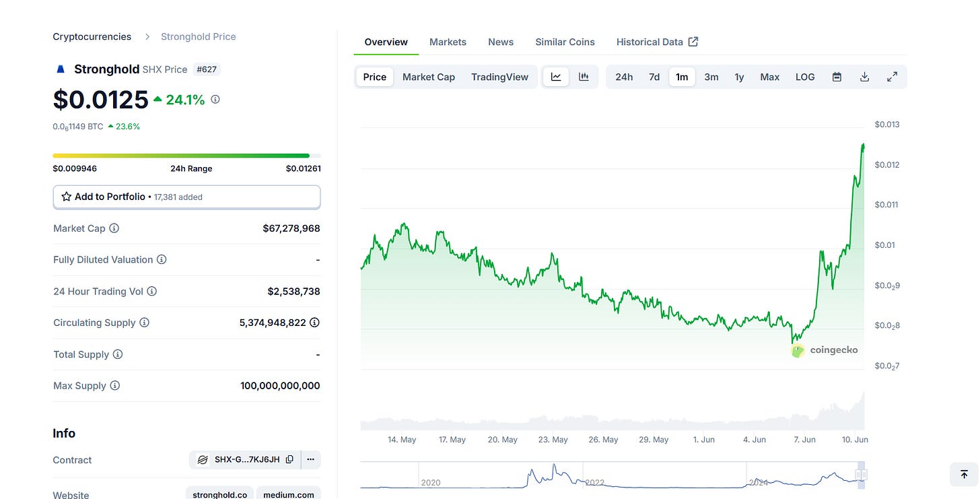This screenshot has height=499, width=980.
Task: Click the chart navigator range handle
Action: 860,475
